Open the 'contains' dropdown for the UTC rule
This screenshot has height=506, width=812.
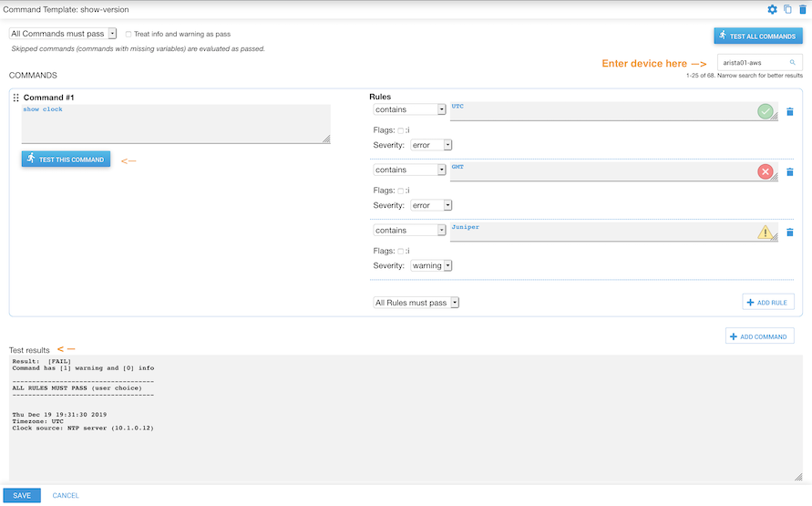[x=409, y=109]
